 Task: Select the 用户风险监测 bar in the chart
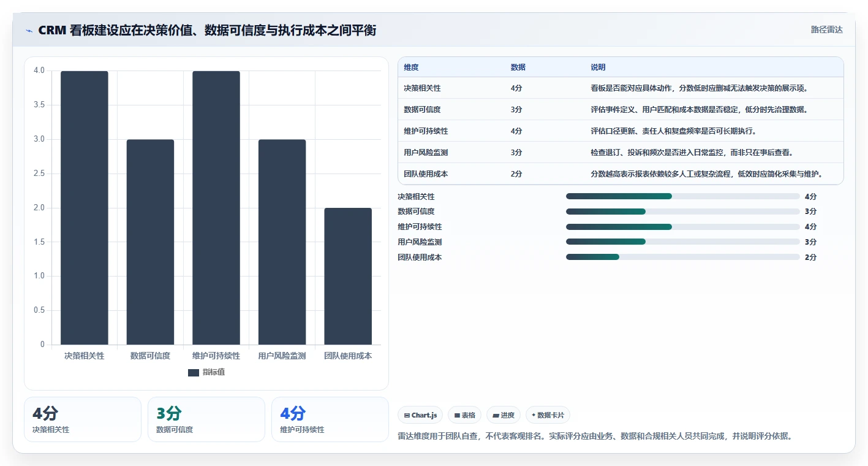[282, 242]
